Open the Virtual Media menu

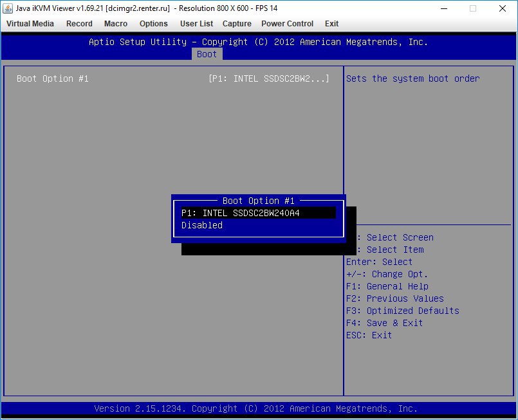click(x=30, y=24)
